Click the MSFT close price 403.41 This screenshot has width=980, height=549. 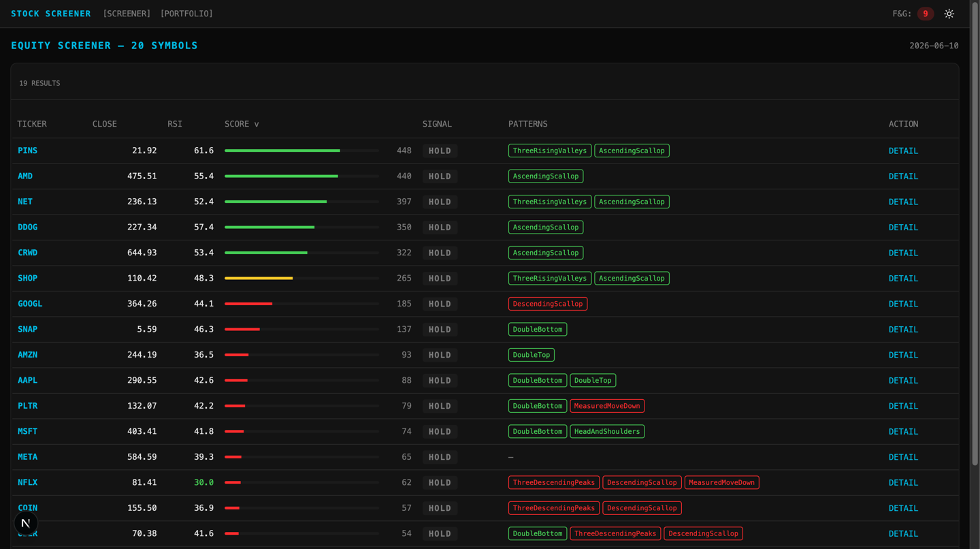pos(142,432)
